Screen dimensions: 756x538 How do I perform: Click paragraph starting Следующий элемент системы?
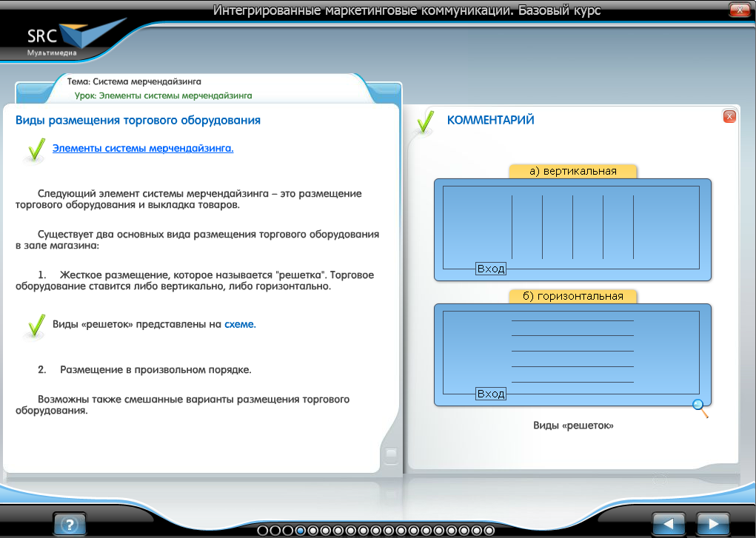coord(189,199)
